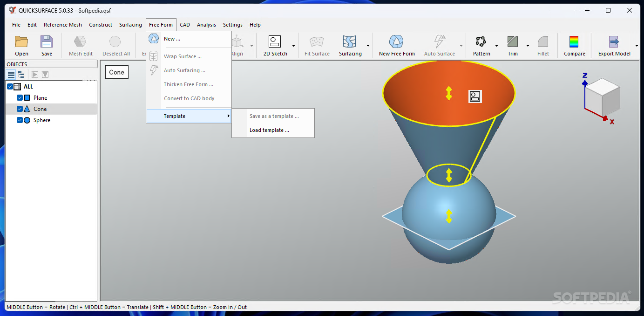This screenshot has width=644, height=316.
Task: Open the CAD menu
Action: tap(185, 25)
